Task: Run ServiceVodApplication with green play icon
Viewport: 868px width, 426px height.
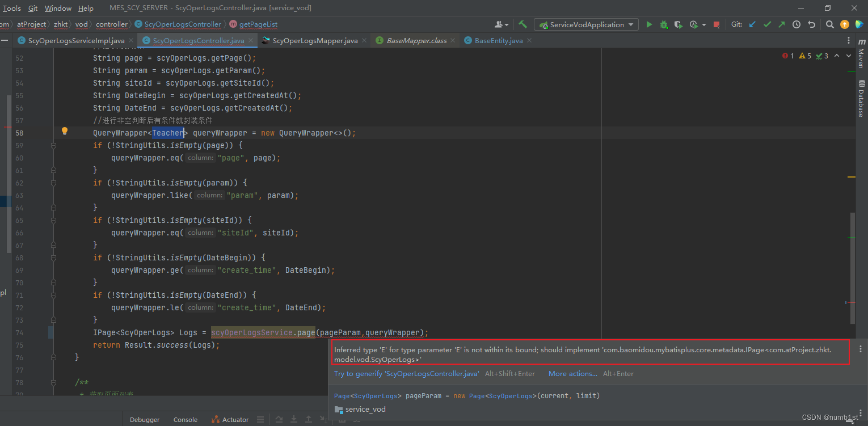Action: coord(649,24)
